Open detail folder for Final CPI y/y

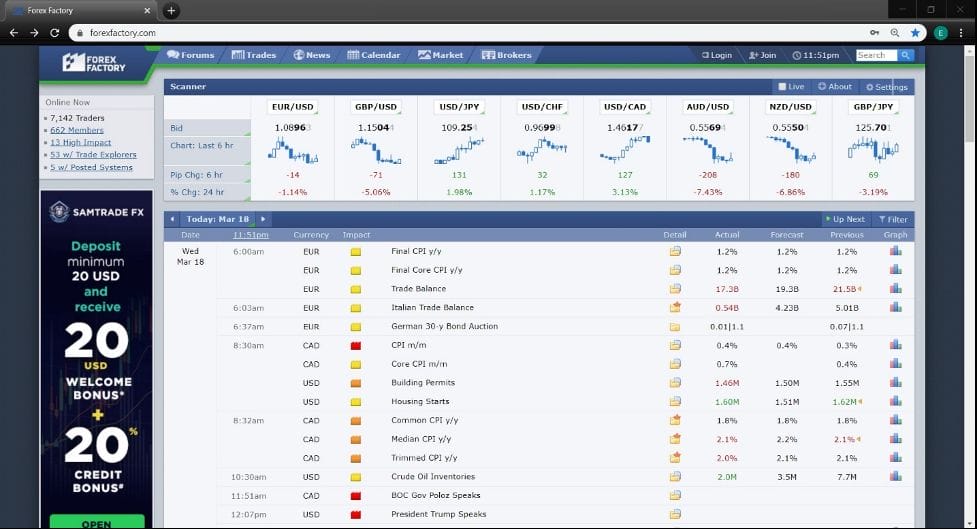(675, 251)
